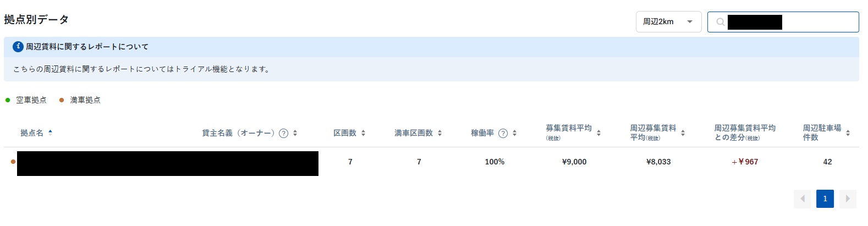Sort table by 稼働率 arrows
The image size is (868, 226).
tap(514, 133)
